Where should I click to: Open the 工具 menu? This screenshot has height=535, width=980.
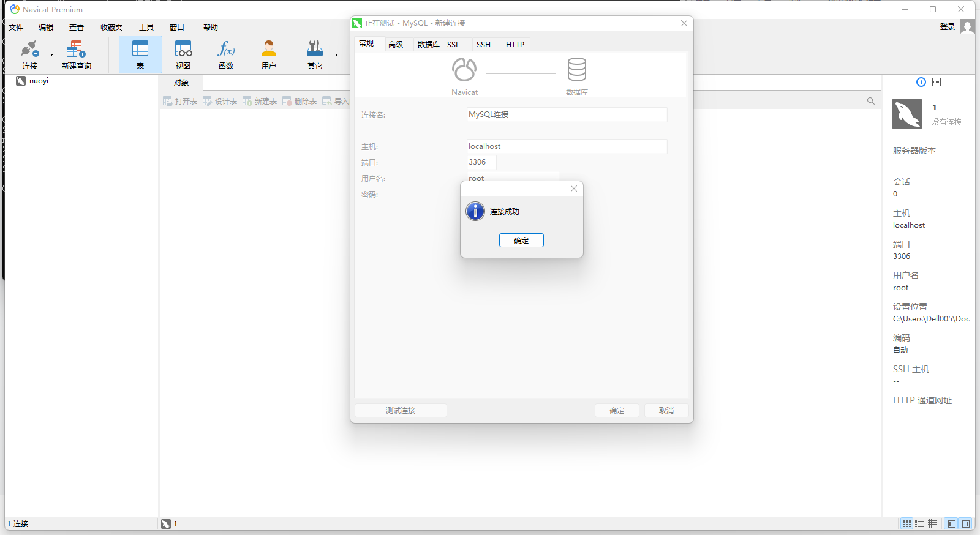click(x=146, y=28)
